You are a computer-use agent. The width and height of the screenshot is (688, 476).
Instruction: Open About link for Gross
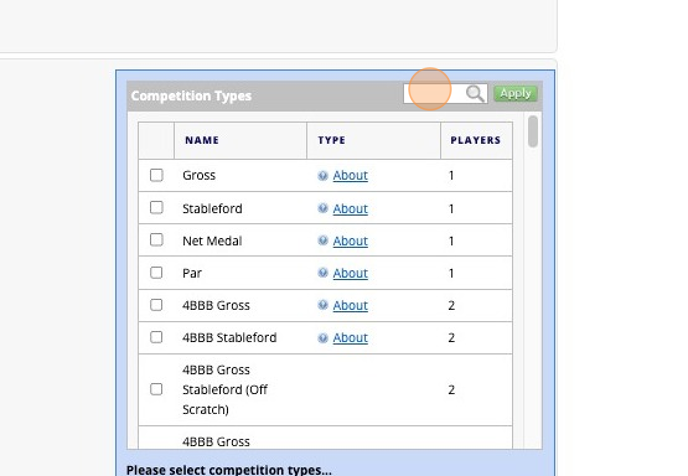coord(350,176)
